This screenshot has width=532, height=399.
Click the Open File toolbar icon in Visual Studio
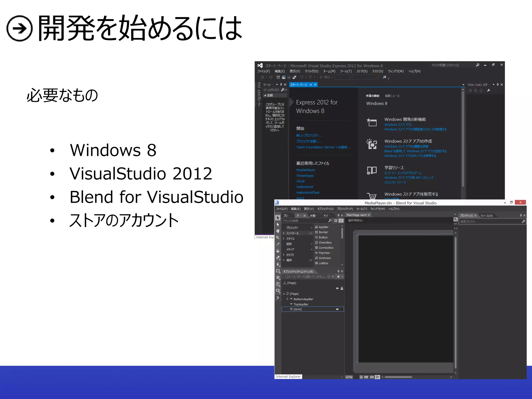284,77
